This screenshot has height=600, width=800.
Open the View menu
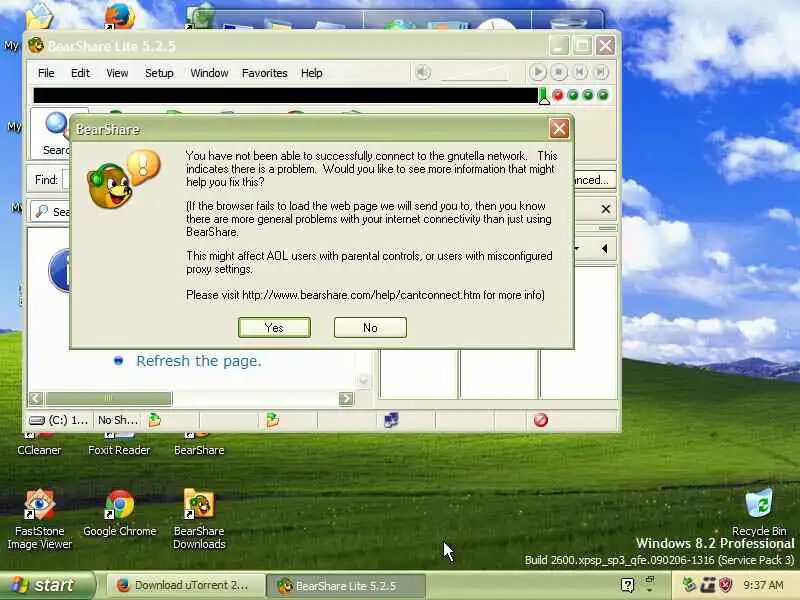click(x=117, y=73)
